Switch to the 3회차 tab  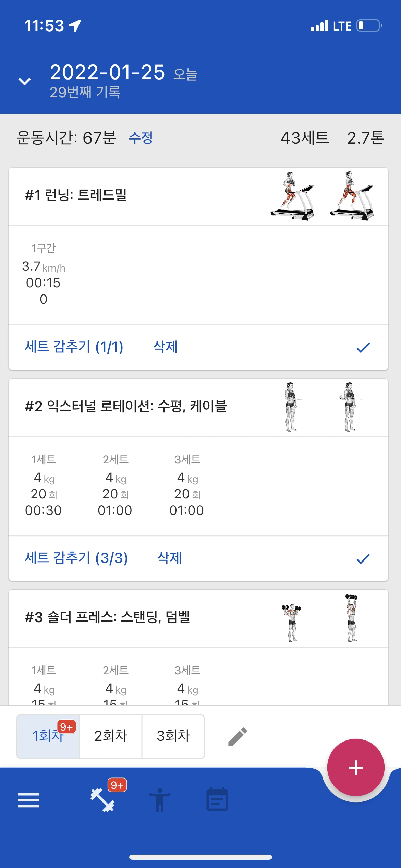[173, 736]
